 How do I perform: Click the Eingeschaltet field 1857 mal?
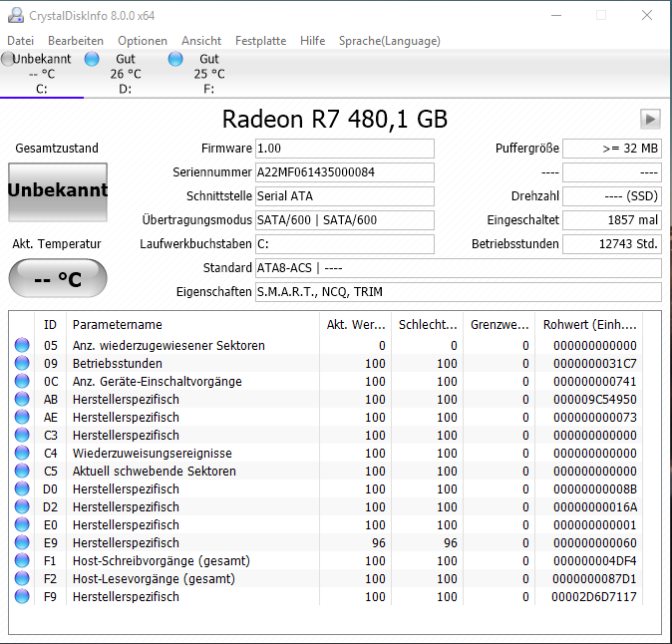click(x=612, y=220)
